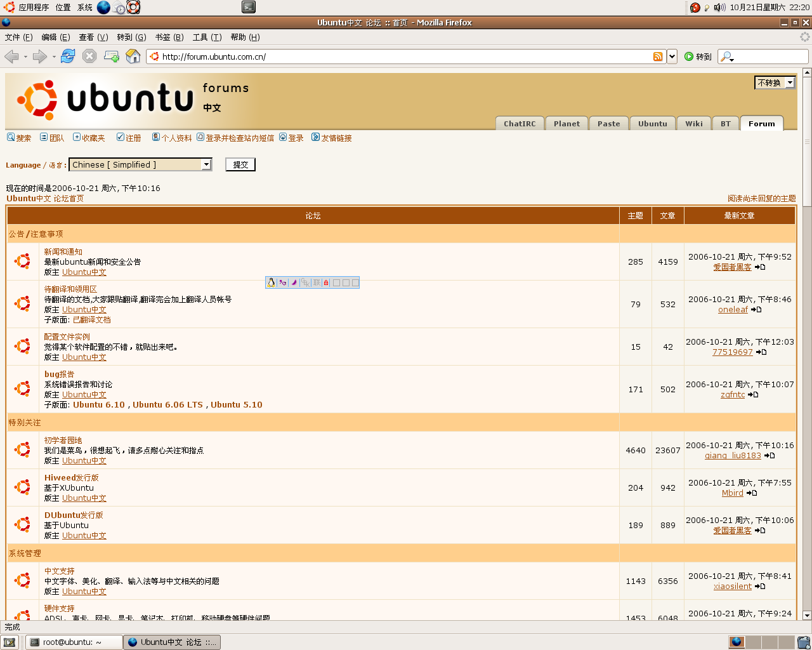This screenshot has height=650, width=812.
Task: Open the lifebuoy help icon in top panel
Action: coord(133,8)
